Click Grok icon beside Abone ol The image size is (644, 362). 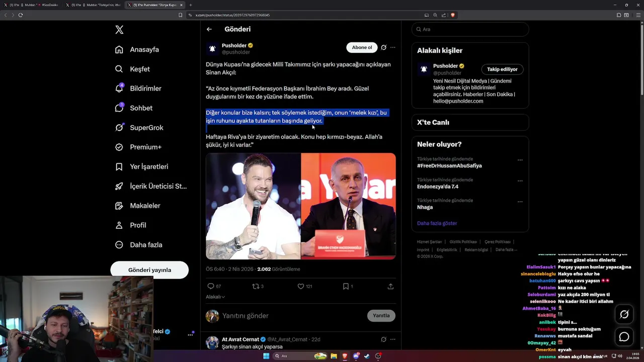pos(383,47)
